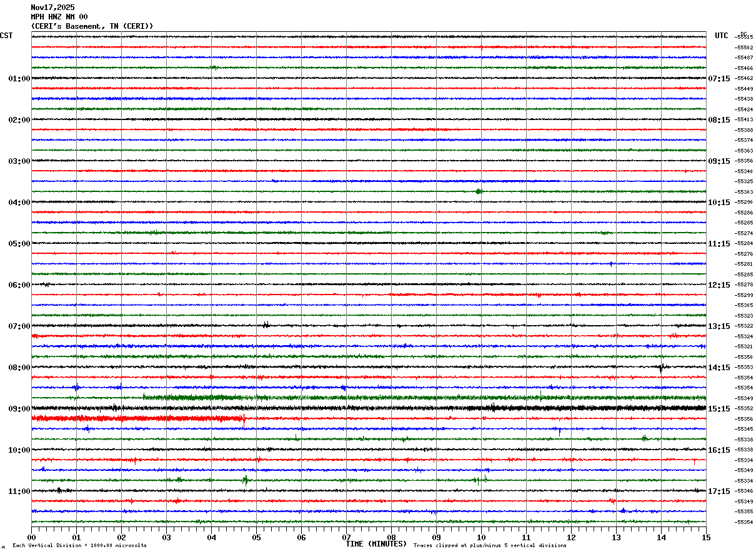Click the DC offset value '-55278'
The width and height of the screenshot is (756, 554).
(x=744, y=285)
